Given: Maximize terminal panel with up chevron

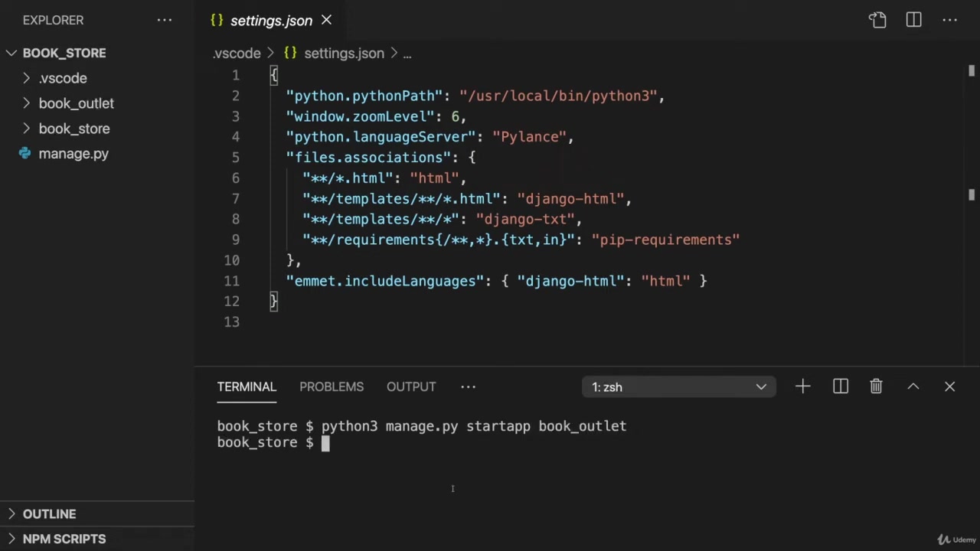Looking at the screenshot, I should [913, 387].
